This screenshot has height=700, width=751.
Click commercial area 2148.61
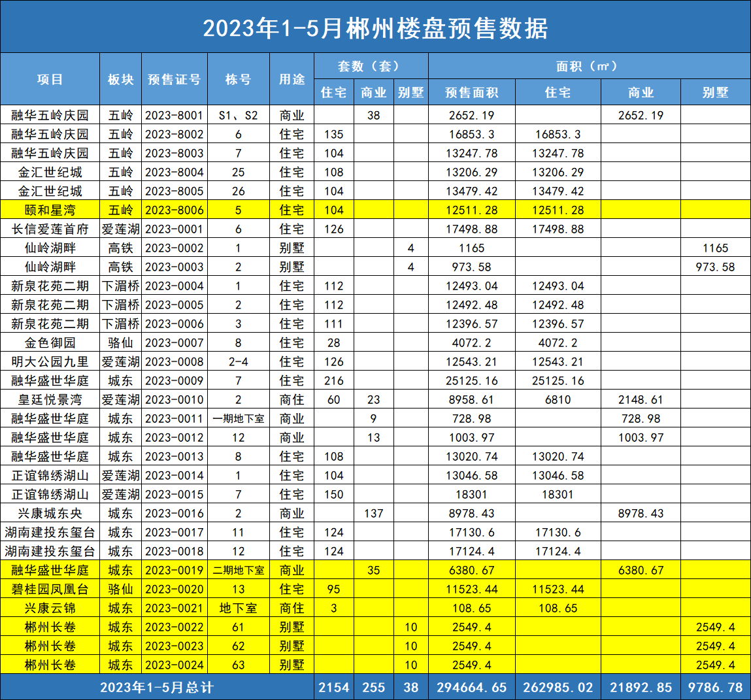(x=641, y=400)
